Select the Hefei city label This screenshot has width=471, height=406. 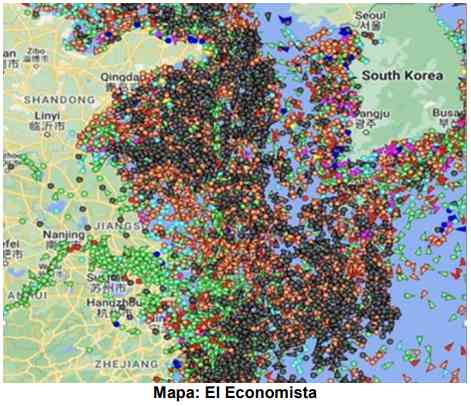point(11,244)
